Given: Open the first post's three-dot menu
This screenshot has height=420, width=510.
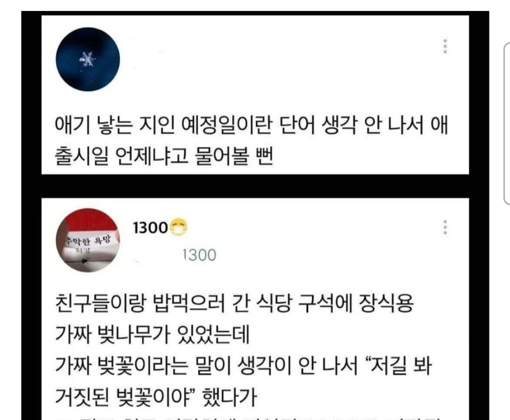Looking at the screenshot, I should pyautogui.click(x=445, y=46).
